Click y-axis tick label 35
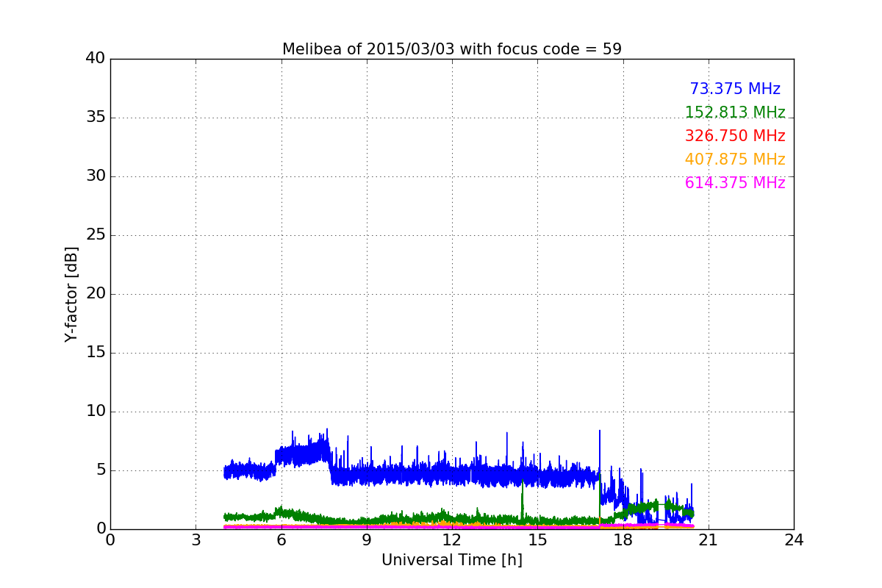 (x=96, y=118)
